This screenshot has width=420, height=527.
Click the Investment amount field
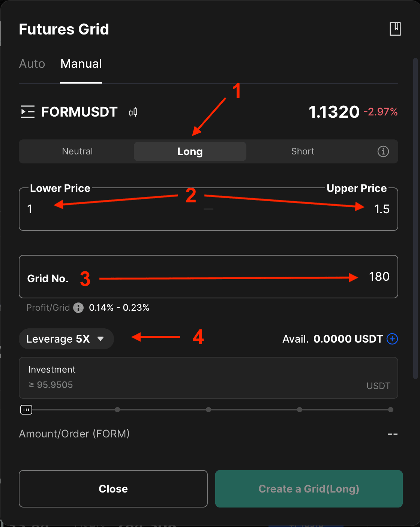click(187, 385)
